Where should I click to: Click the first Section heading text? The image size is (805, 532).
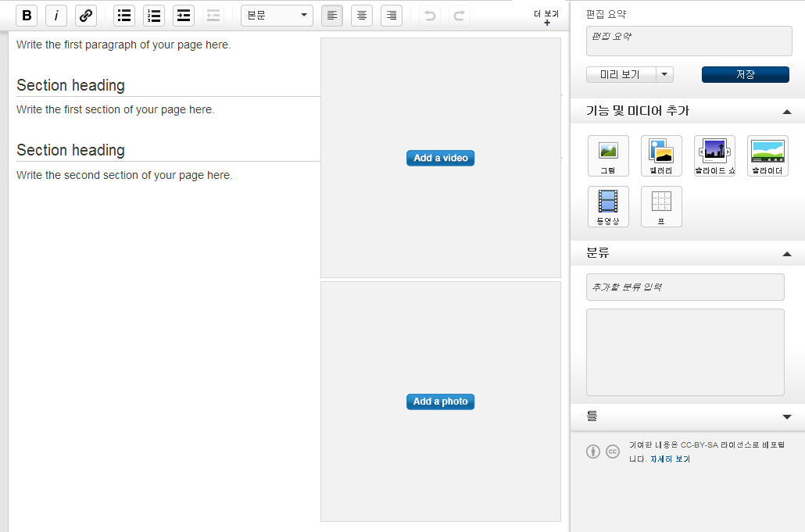pyautogui.click(x=71, y=85)
